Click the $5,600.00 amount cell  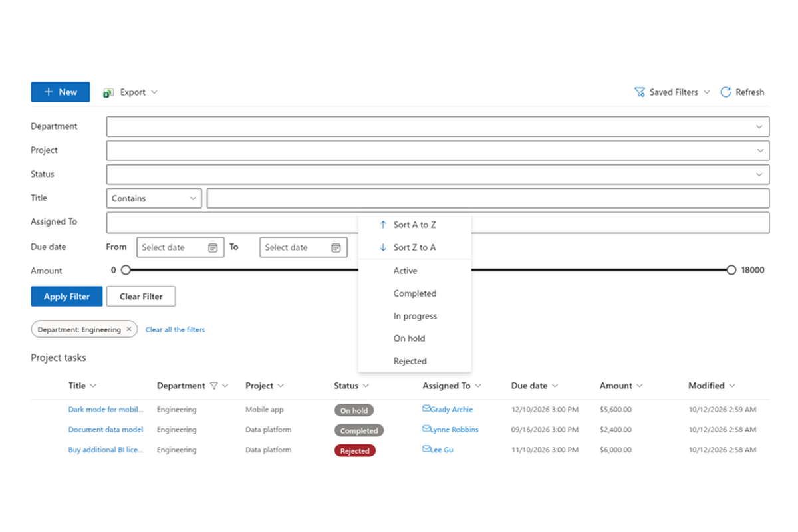tap(616, 410)
